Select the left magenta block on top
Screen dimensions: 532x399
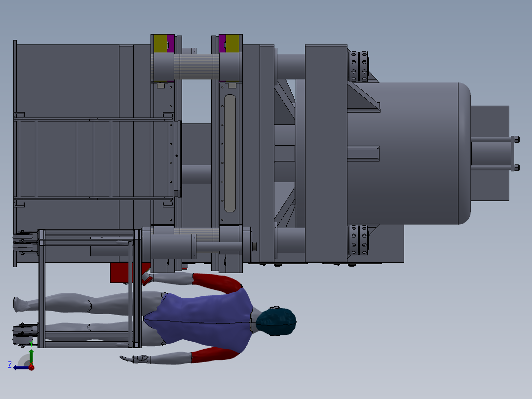click(x=171, y=43)
